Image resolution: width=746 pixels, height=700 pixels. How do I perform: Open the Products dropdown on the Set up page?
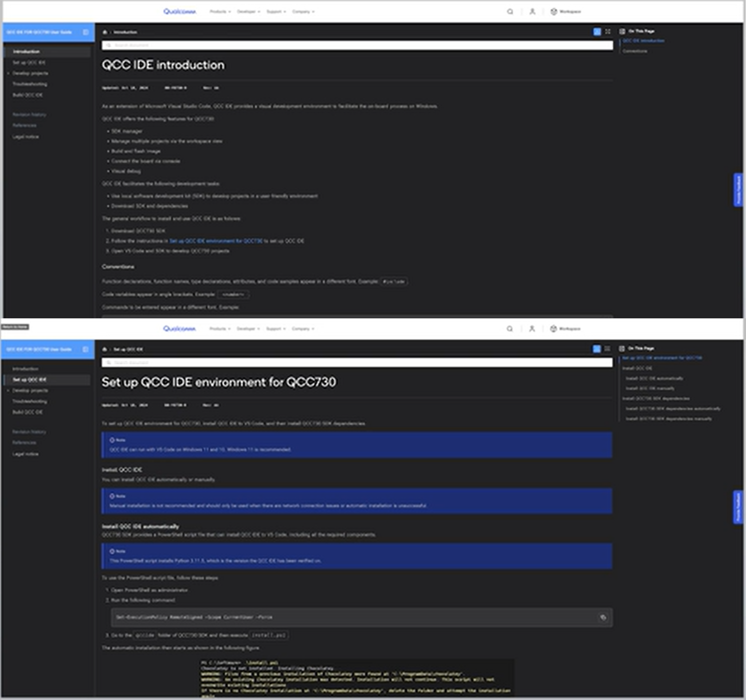coord(220,329)
